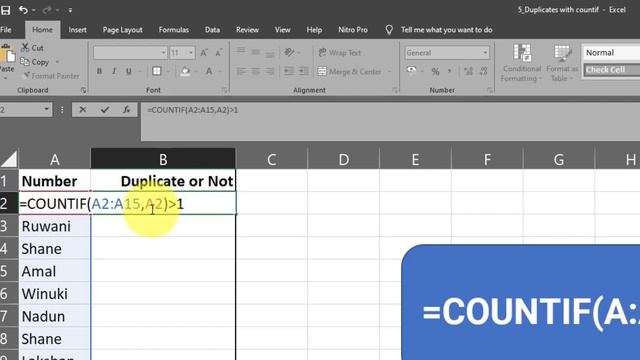Switch to the Review tab
The width and height of the screenshot is (640, 360).
(x=247, y=30)
